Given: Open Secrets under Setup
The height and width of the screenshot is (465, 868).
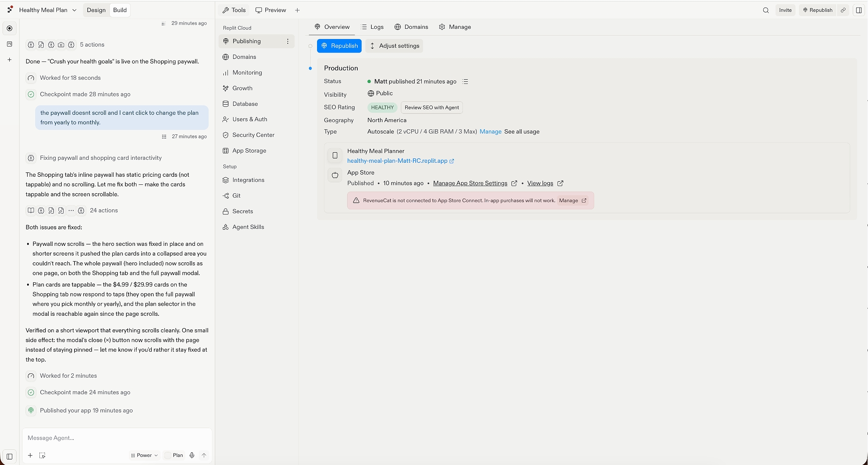Looking at the screenshot, I should coord(256,212).
